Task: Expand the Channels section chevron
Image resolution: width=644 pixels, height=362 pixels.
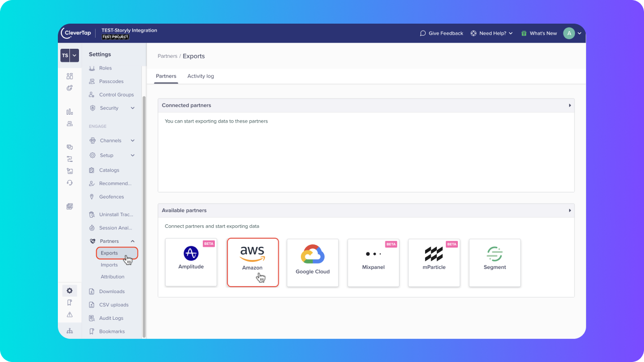Action: click(x=133, y=141)
